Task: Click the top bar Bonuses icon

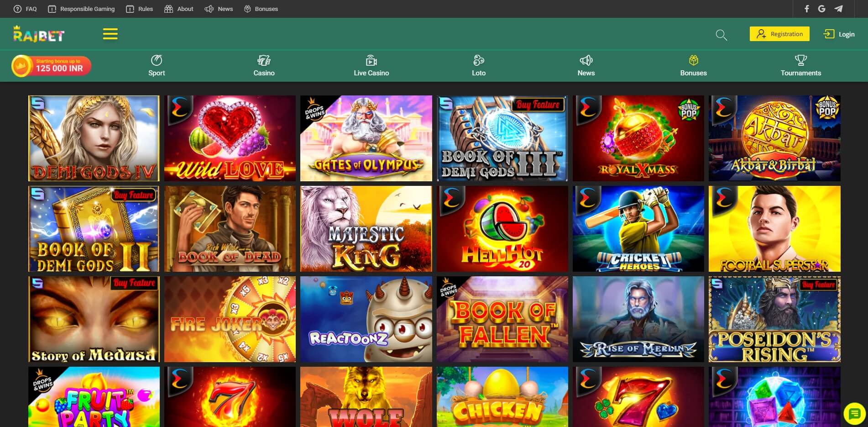Action: tap(247, 9)
